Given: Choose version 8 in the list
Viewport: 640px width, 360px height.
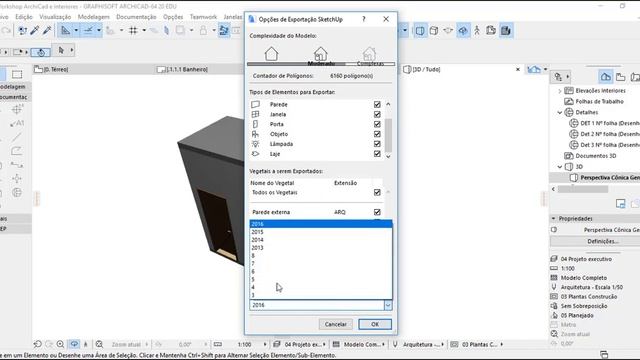Looking at the screenshot, I should [321, 256].
